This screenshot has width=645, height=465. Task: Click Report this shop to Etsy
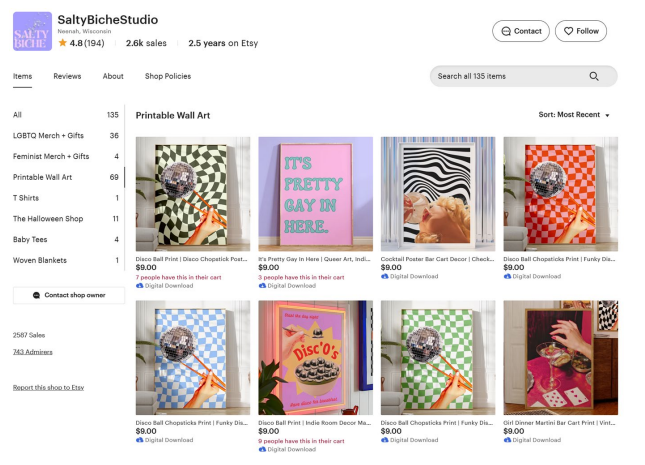48,387
